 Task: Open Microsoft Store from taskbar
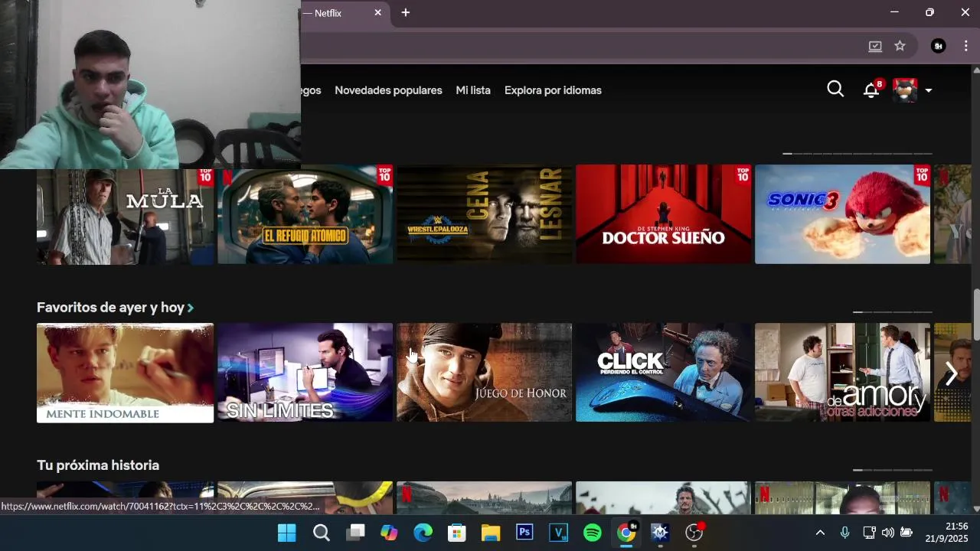[x=457, y=533]
